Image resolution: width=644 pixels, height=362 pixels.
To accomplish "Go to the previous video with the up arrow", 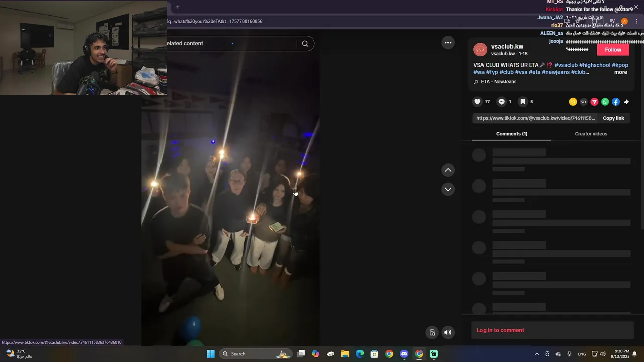I will click(x=448, y=170).
